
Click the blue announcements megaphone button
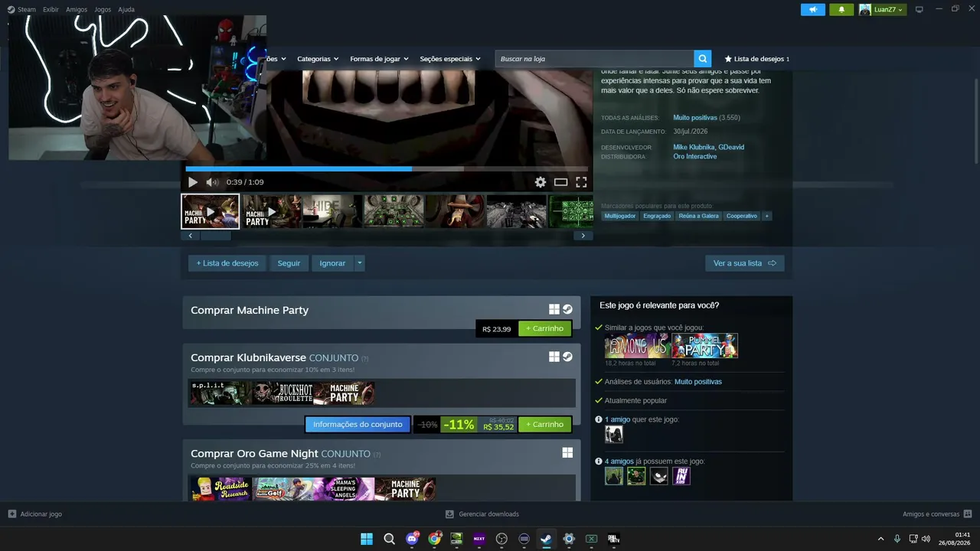(813, 9)
